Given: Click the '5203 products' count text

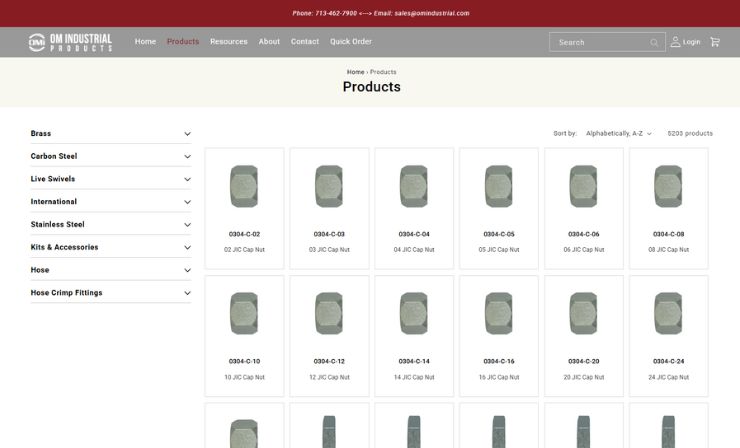Looking at the screenshot, I should 690,134.
